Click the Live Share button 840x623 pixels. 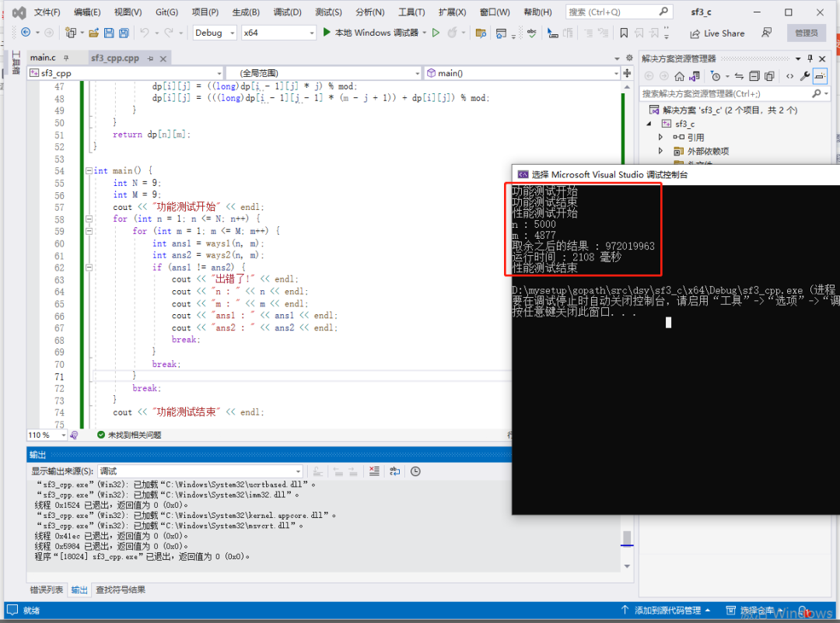tap(717, 33)
